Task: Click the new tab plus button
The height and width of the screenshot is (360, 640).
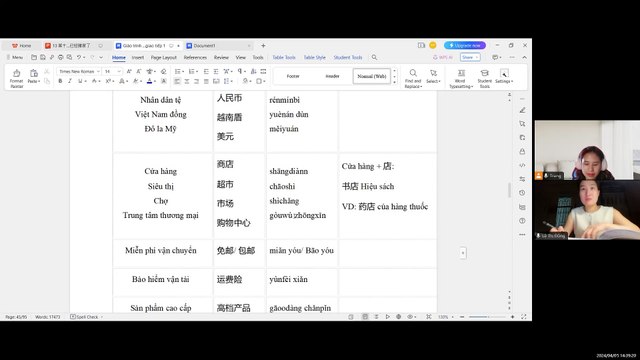Action: (x=263, y=46)
